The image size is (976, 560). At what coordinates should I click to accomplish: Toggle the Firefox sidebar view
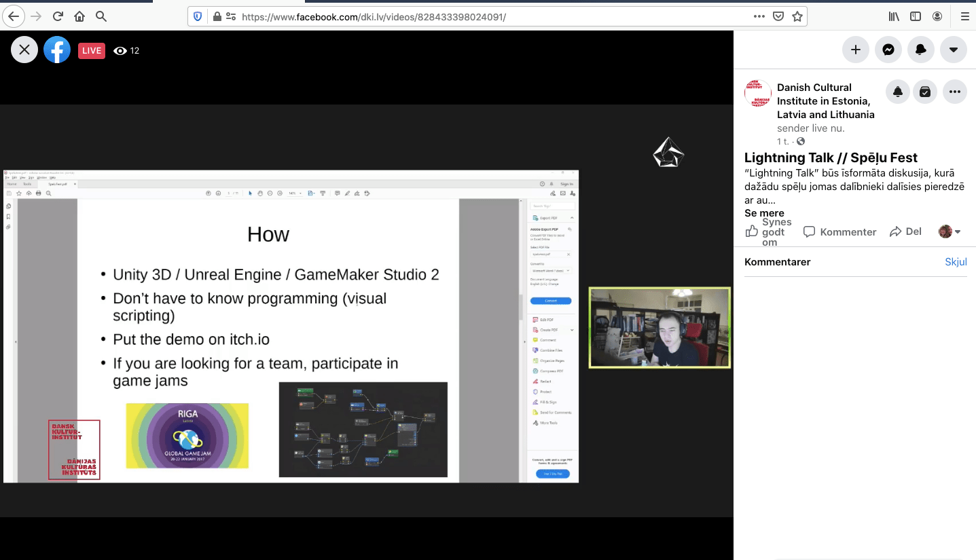tap(916, 16)
